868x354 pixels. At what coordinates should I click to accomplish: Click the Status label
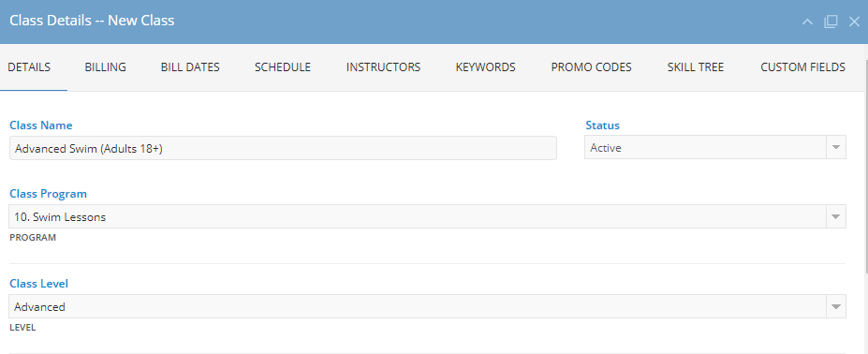click(602, 125)
